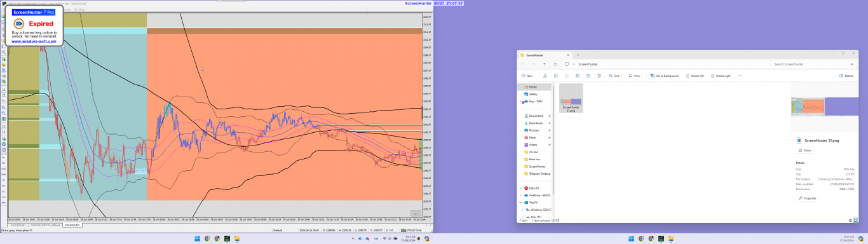
Task: Click the Copy icon in Explorer toolbar
Action: pos(556,76)
